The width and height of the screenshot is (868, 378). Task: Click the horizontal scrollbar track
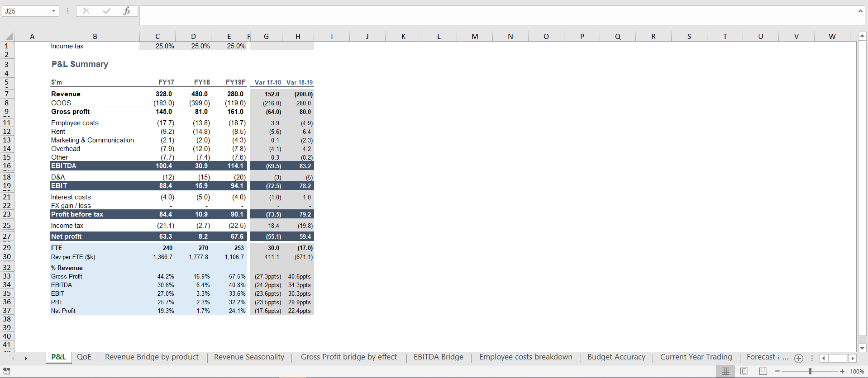click(838, 358)
